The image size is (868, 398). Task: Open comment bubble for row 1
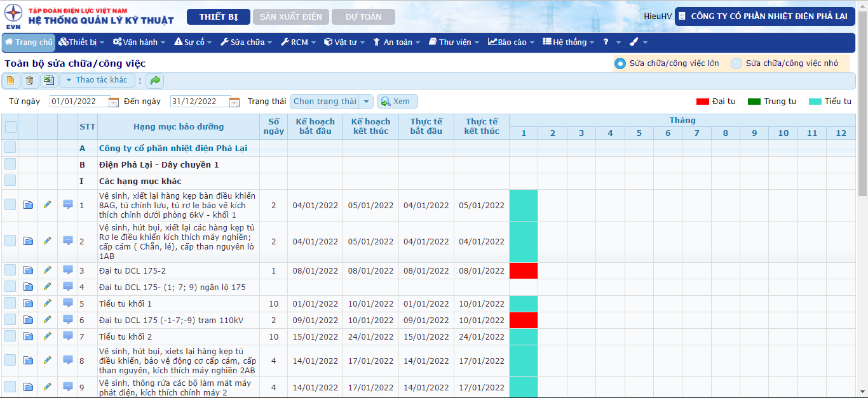tap(68, 204)
